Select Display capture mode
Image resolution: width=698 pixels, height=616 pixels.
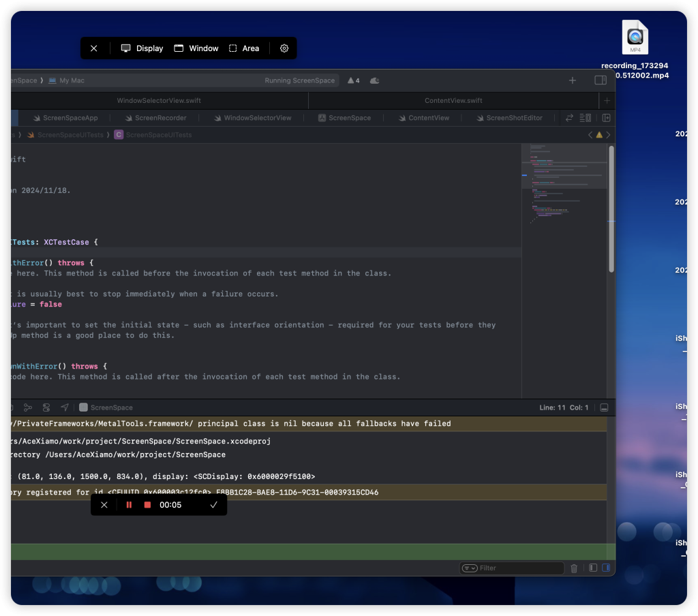142,48
